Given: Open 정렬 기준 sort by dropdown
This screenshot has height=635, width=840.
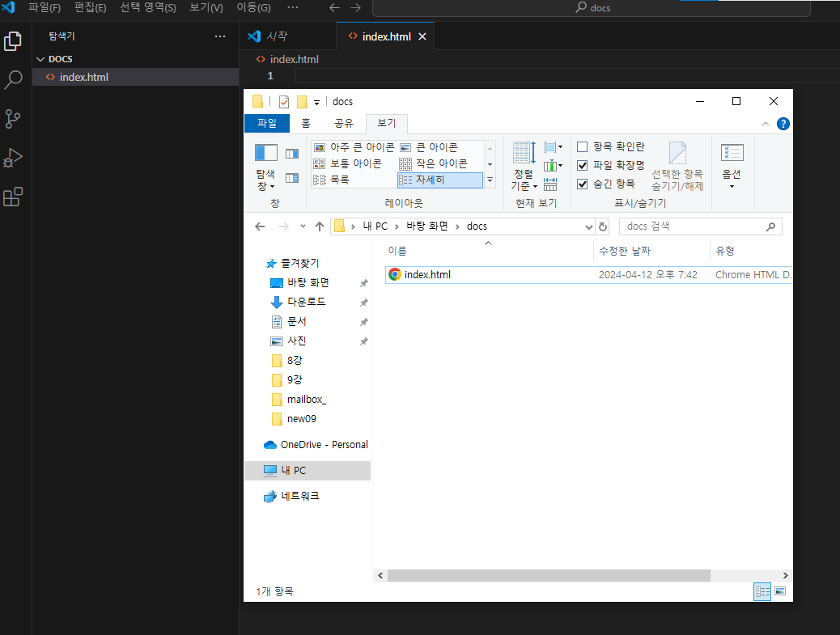Looking at the screenshot, I should pyautogui.click(x=524, y=166).
